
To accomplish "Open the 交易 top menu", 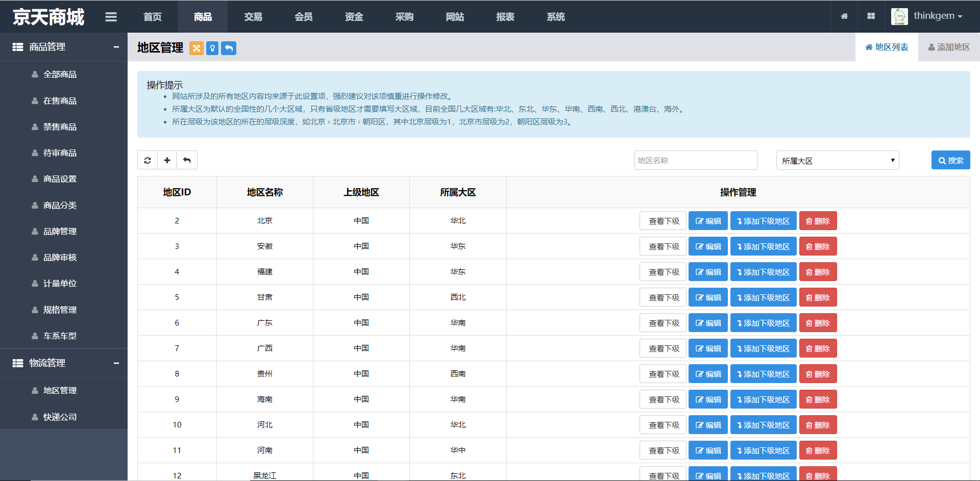I will [253, 17].
